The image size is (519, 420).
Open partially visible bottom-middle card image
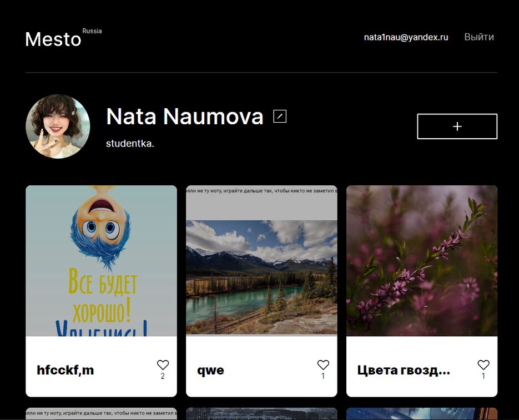pyautogui.click(x=261, y=414)
